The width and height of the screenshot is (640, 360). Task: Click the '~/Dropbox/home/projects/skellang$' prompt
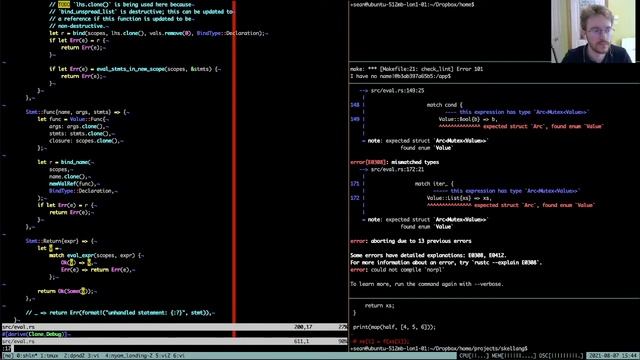439,348
